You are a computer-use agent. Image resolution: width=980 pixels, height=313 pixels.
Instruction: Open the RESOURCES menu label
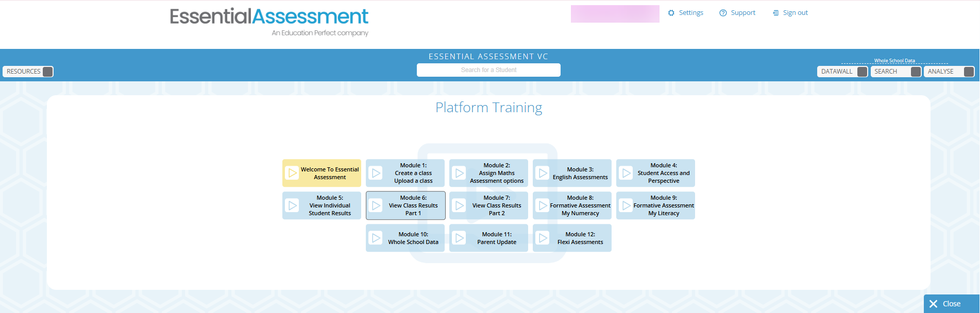tap(24, 72)
